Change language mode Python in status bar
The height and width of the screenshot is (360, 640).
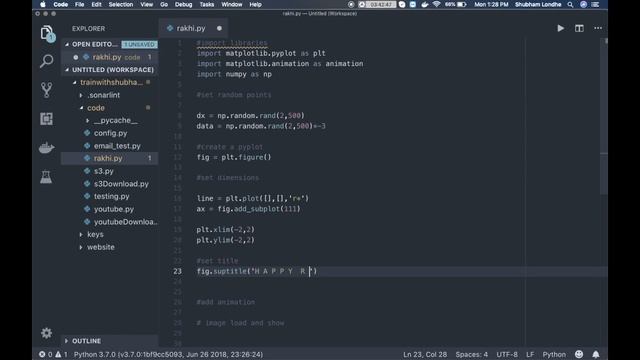(554, 354)
